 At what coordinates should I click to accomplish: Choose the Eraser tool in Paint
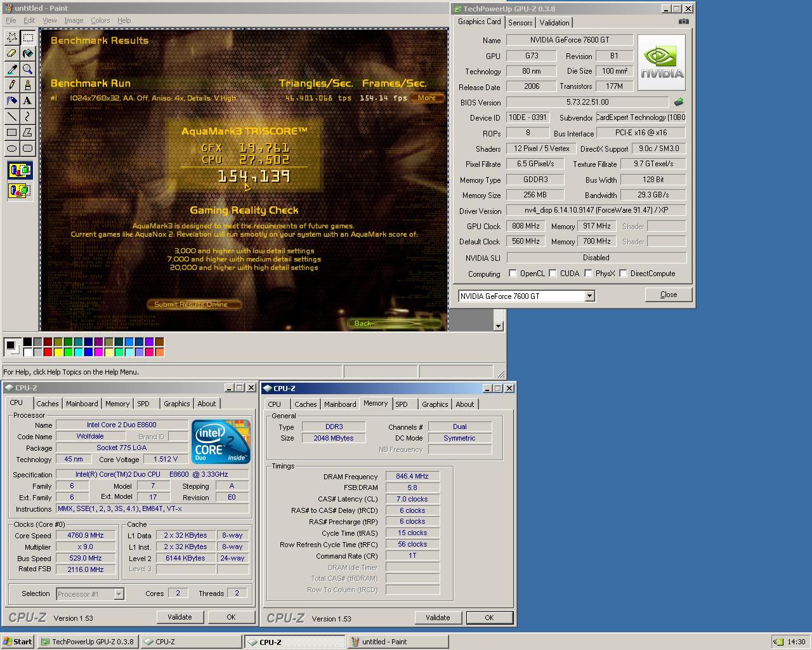pyautogui.click(x=12, y=53)
